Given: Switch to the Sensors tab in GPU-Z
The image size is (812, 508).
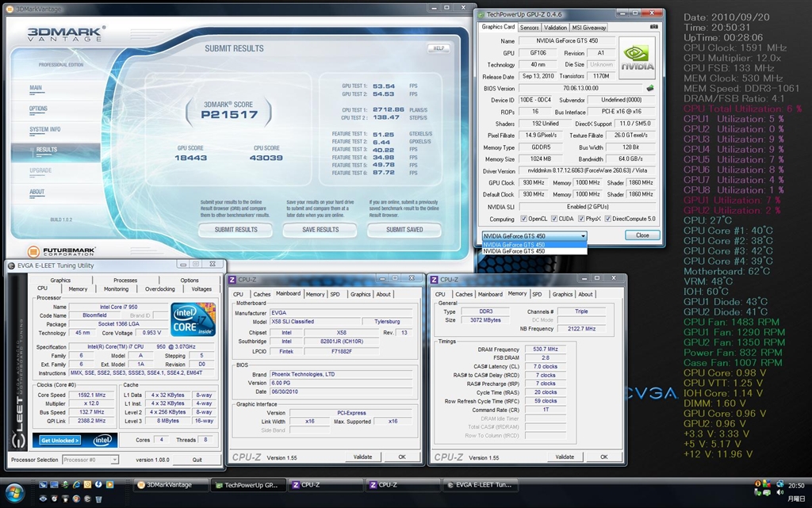Looking at the screenshot, I should pyautogui.click(x=529, y=28).
